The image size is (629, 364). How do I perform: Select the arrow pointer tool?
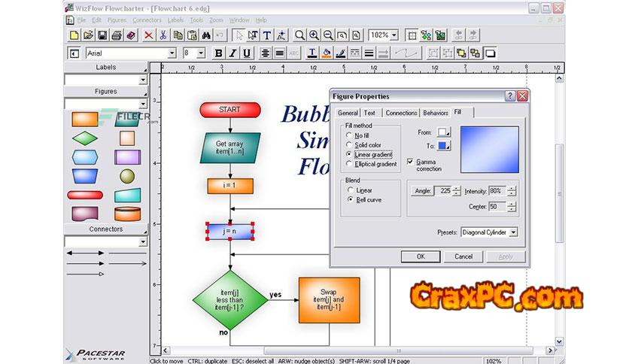[x=239, y=35]
